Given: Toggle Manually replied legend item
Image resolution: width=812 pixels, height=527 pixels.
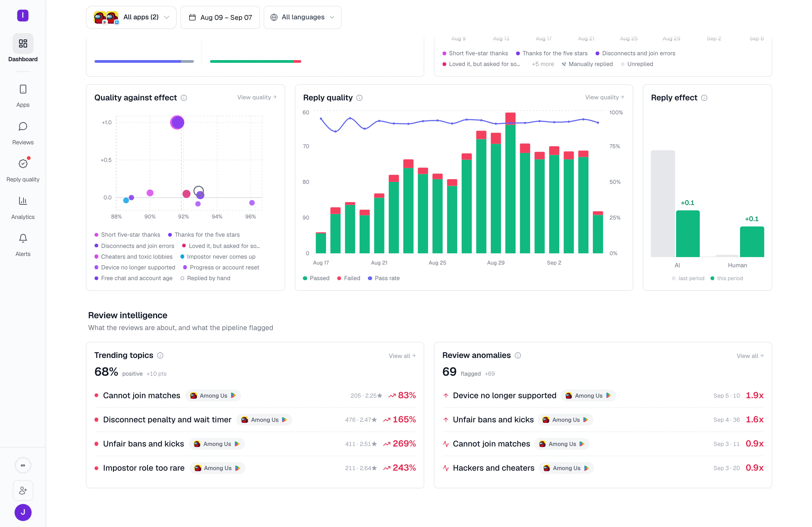Looking at the screenshot, I should click(x=587, y=64).
